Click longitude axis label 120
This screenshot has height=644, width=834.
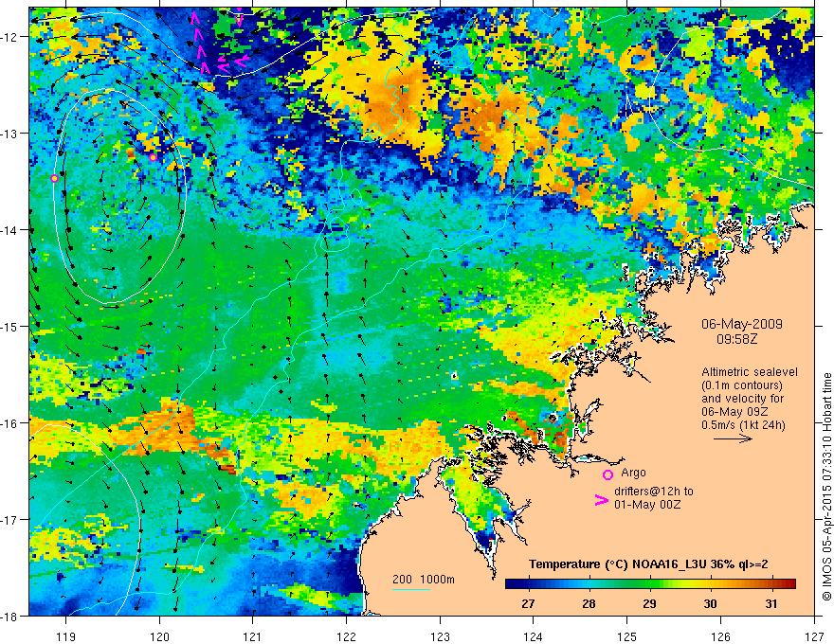point(159,636)
